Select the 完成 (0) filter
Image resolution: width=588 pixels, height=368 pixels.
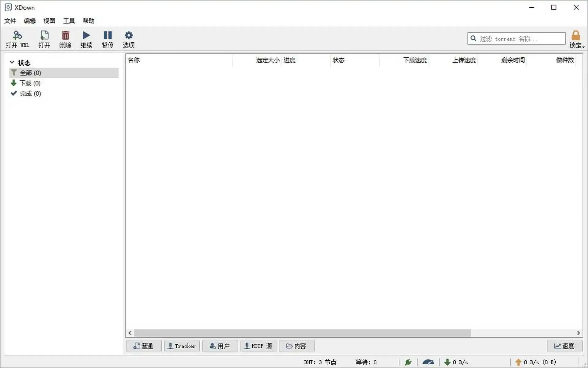click(x=30, y=94)
